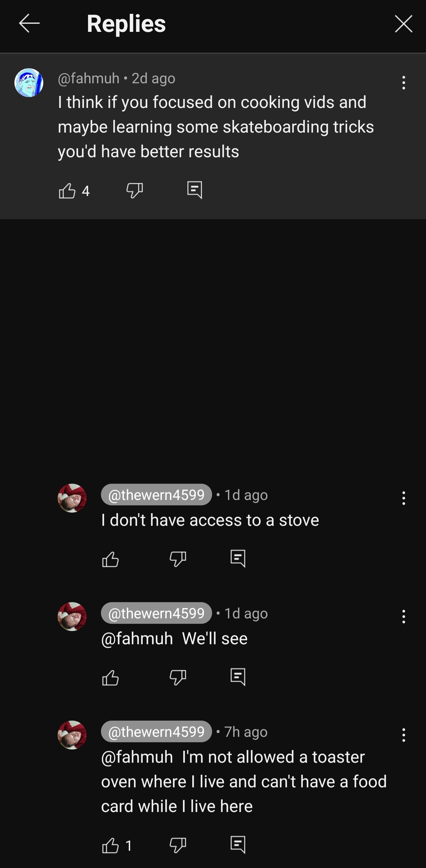Dislike the @fahmuh cooking vids comment
The height and width of the screenshot is (868, 426).
(x=134, y=191)
